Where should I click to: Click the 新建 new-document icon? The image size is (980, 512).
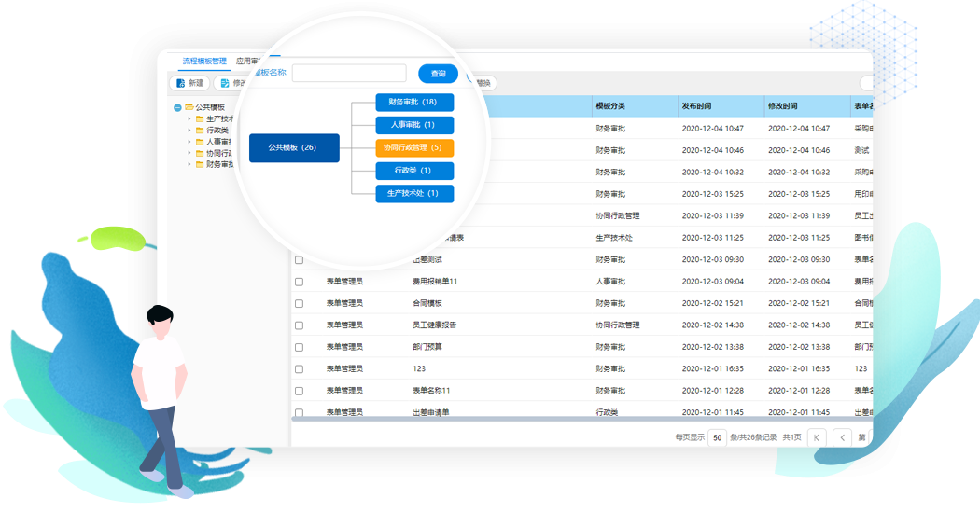click(x=181, y=83)
